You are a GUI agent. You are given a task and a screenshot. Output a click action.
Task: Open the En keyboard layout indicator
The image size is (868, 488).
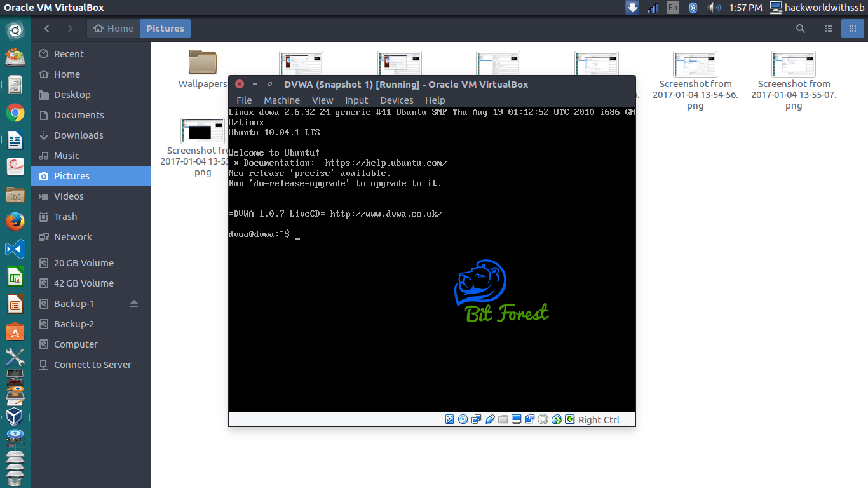point(673,8)
